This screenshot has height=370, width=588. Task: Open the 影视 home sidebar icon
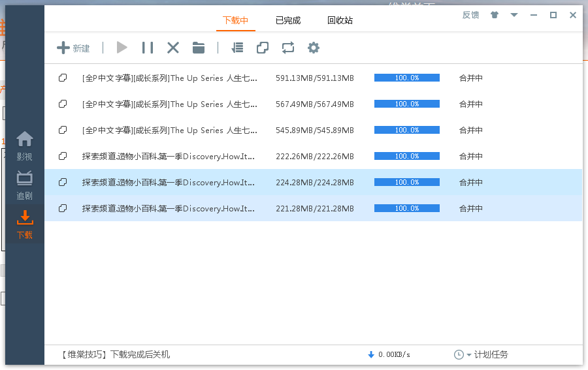(x=25, y=146)
